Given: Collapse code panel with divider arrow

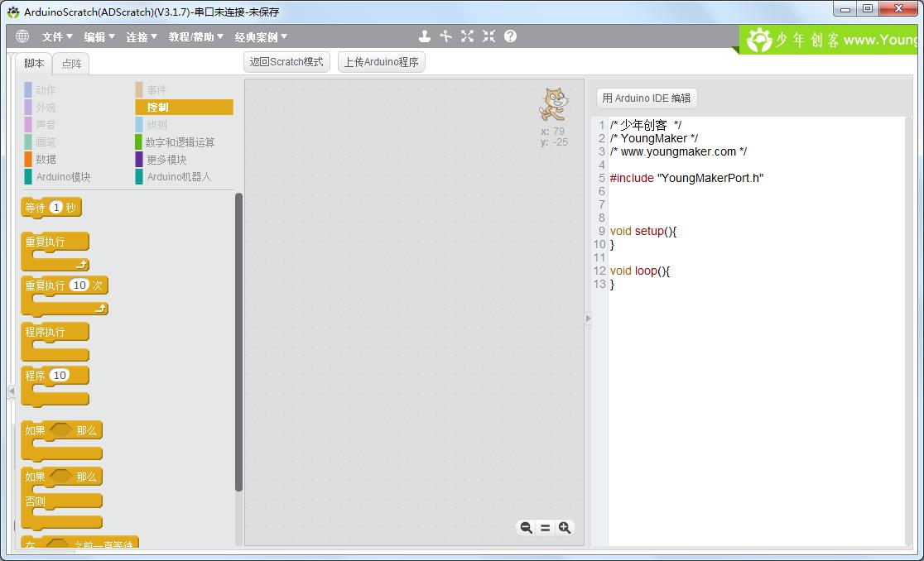Looking at the screenshot, I should tap(588, 319).
